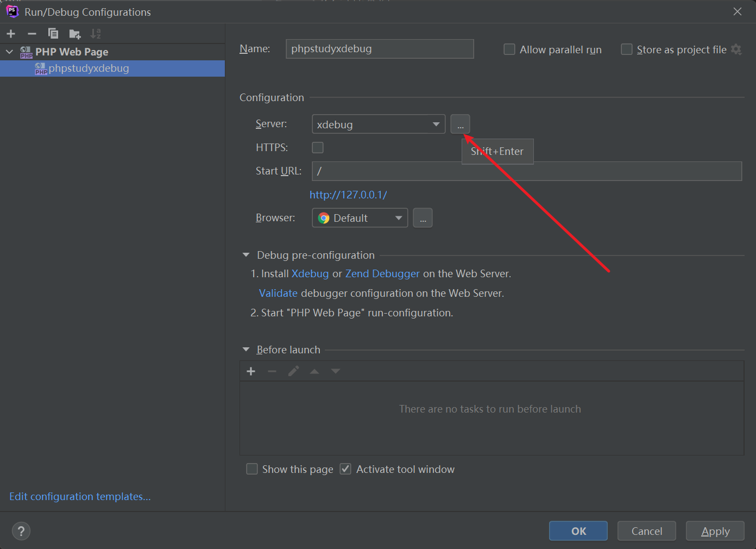Open Edit configuration templates link
Image resolution: width=756 pixels, height=549 pixels.
pos(80,497)
